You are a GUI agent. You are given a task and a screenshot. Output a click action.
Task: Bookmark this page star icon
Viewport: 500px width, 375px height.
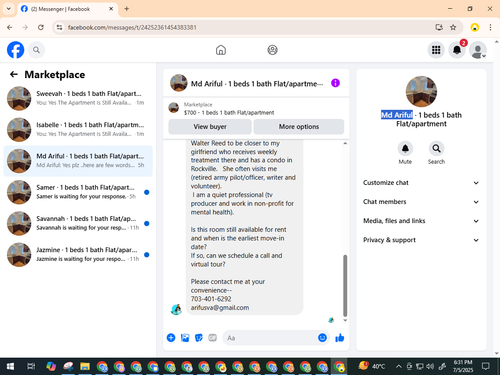click(453, 27)
